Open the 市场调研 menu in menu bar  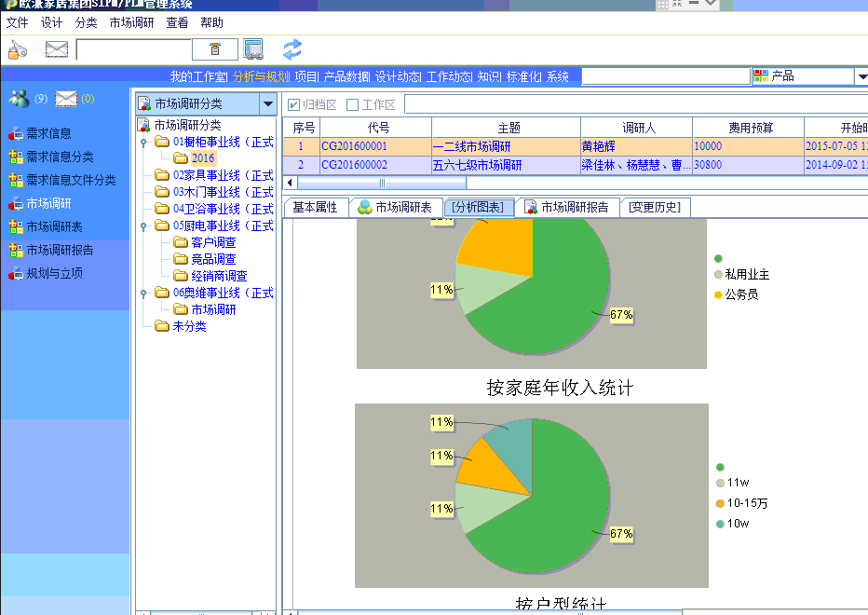(131, 22)
